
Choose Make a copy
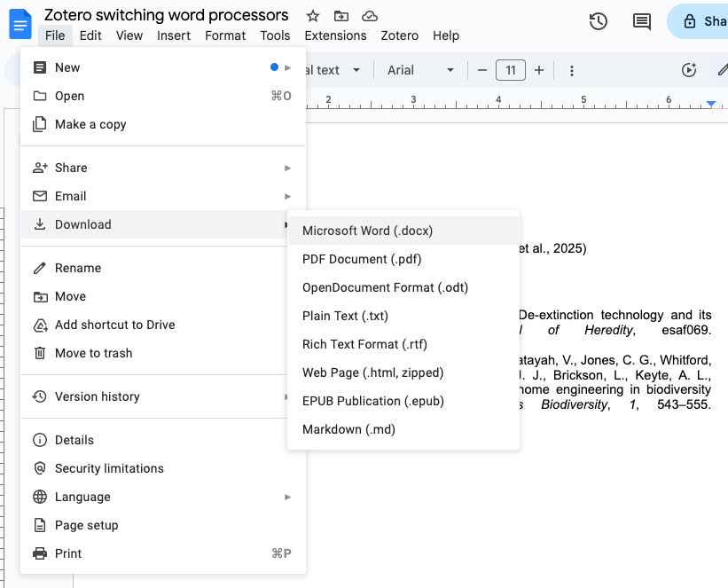pos(163,124)
